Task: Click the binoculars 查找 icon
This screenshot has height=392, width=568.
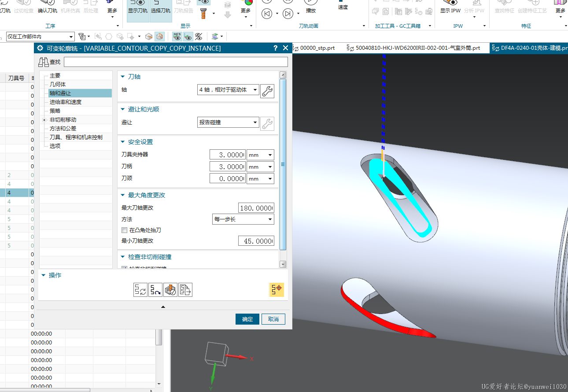Action: tap(44, 62)
